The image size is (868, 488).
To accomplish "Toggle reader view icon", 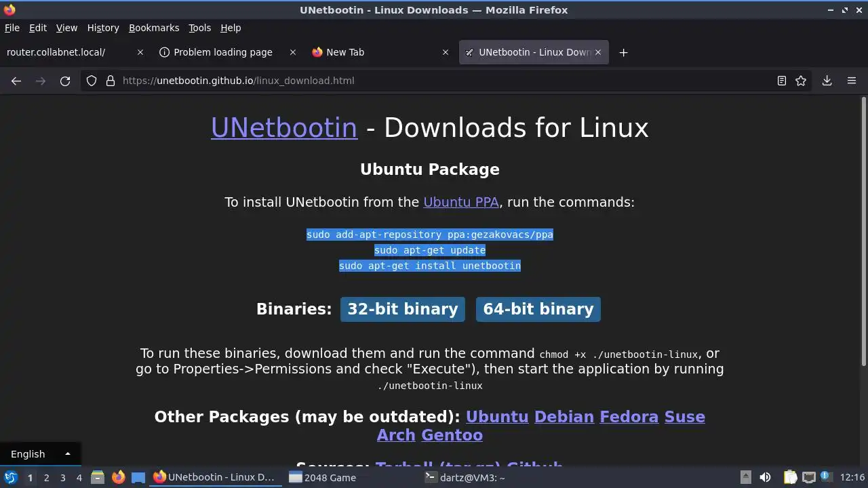I will click(x=782, y=81).
